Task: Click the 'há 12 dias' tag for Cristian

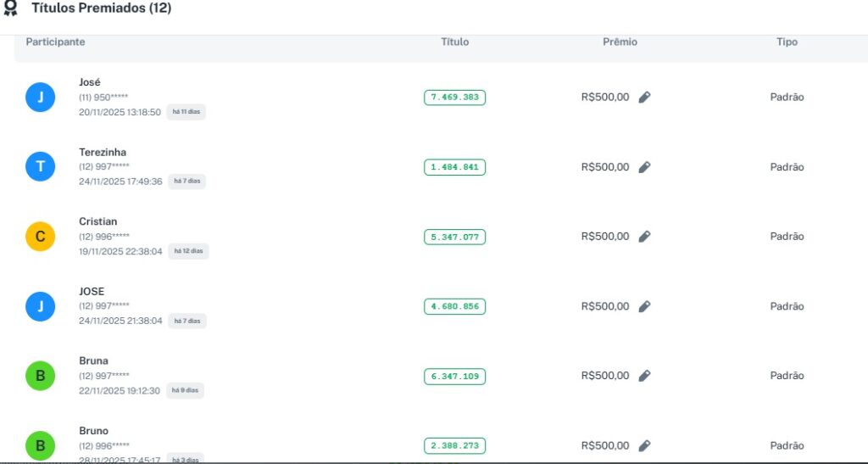Action: point(188,251)
